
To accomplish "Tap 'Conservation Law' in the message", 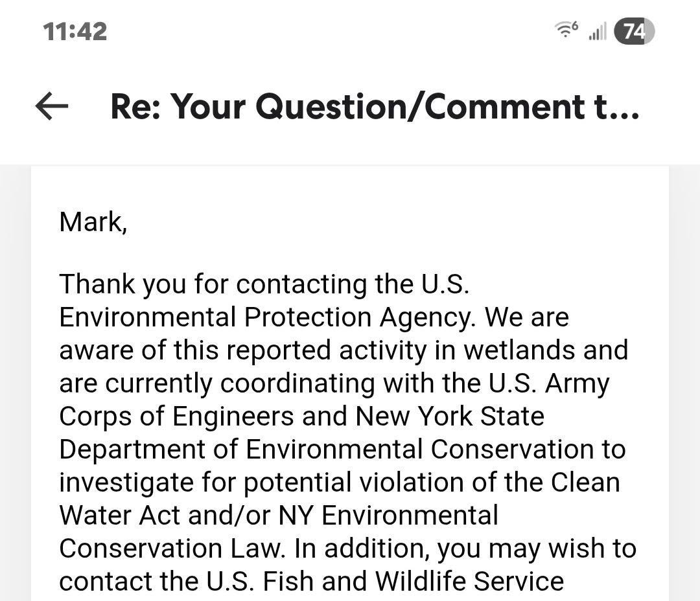I will tap(170, 549).
